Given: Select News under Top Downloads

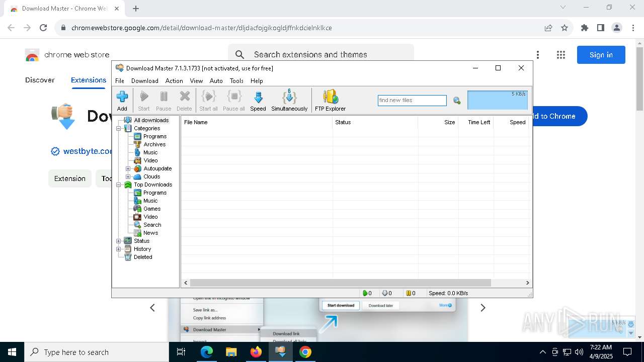Looking at the screenshot, I should [x=150, y=233].
